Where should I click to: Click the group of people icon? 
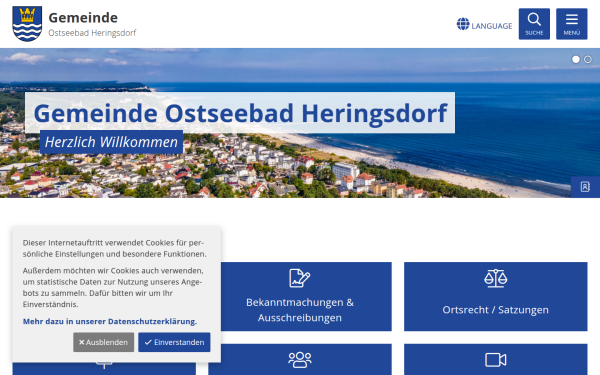coord(300,360)
